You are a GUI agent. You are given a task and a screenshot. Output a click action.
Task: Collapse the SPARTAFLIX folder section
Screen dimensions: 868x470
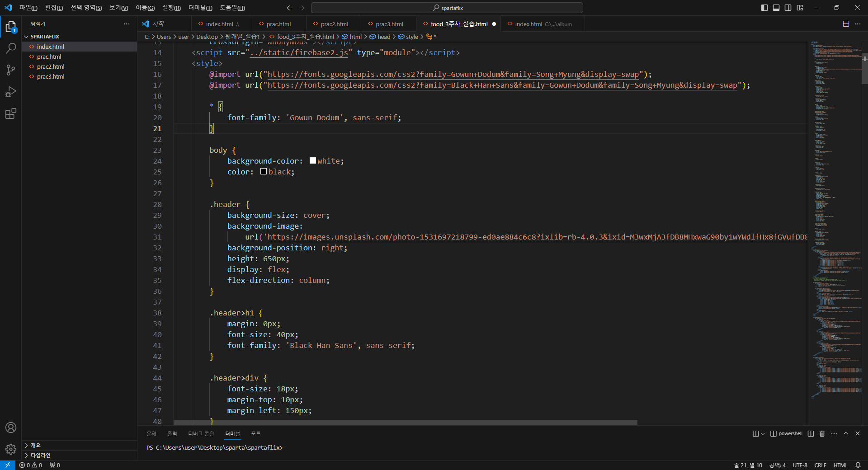tap(79, 37)
